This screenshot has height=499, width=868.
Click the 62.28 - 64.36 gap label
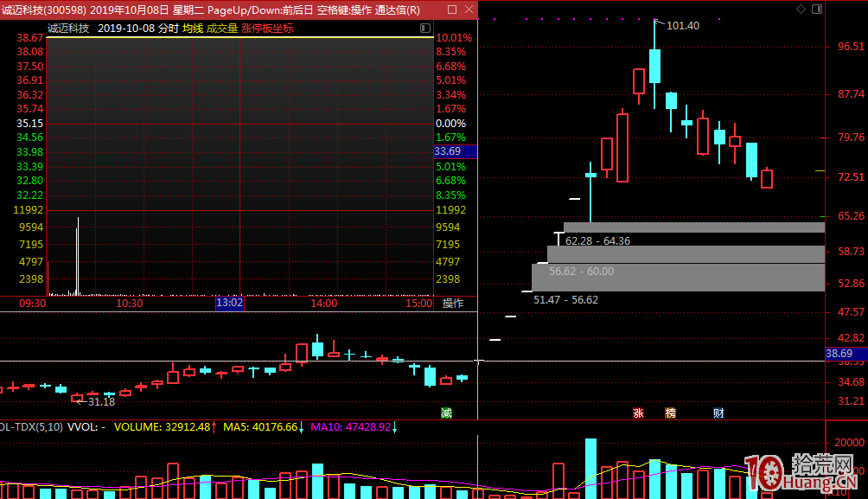(x=598, y=241)
